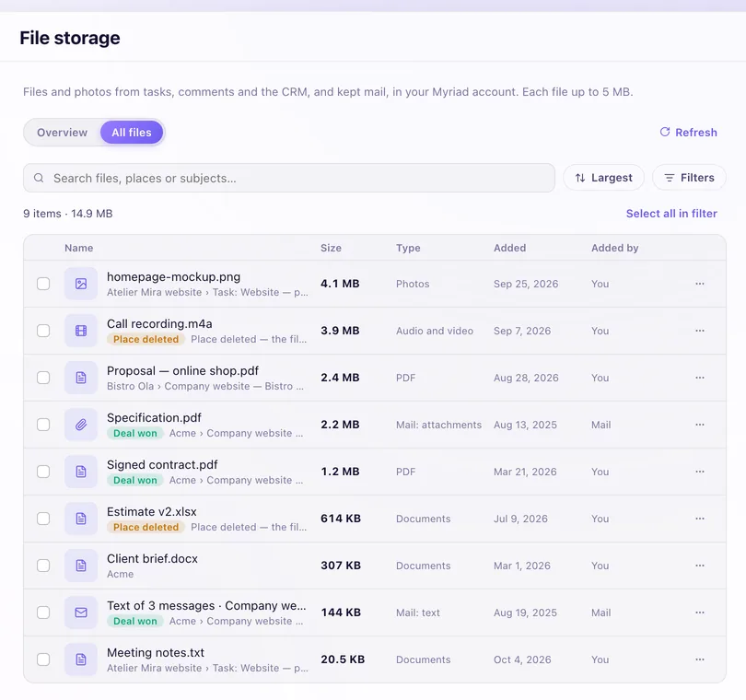Check the Estimate v2.xlsx checkbox
This screenshot has height=700, width=746.
point(43,519)
